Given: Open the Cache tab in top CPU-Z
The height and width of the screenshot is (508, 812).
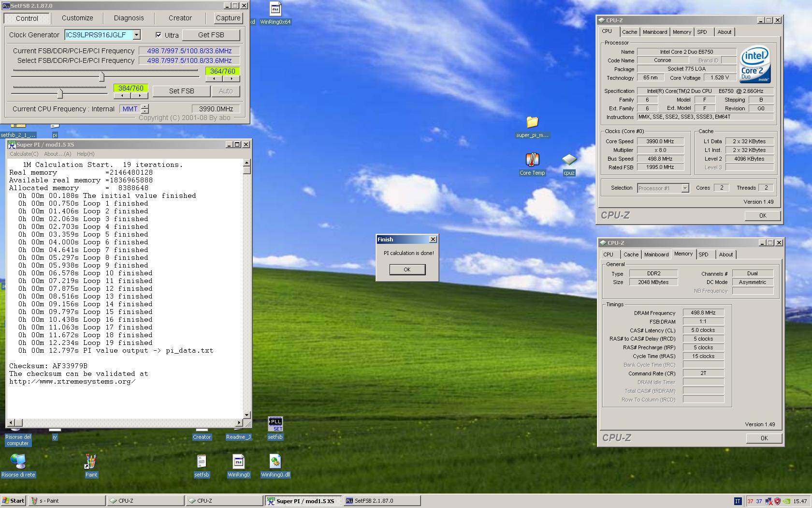Looking at the screenshot, I should pos(629,32).
